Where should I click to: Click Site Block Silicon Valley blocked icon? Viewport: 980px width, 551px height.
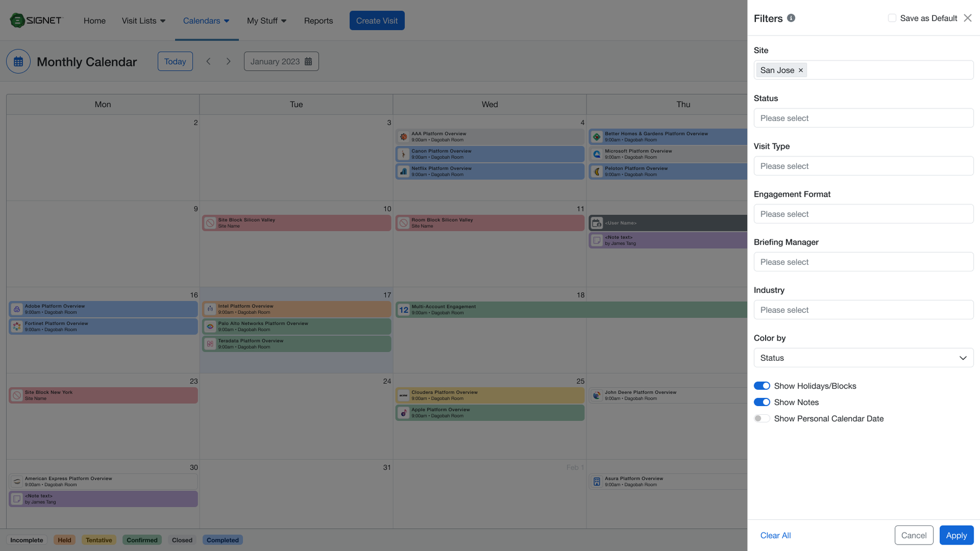(210, 223)
